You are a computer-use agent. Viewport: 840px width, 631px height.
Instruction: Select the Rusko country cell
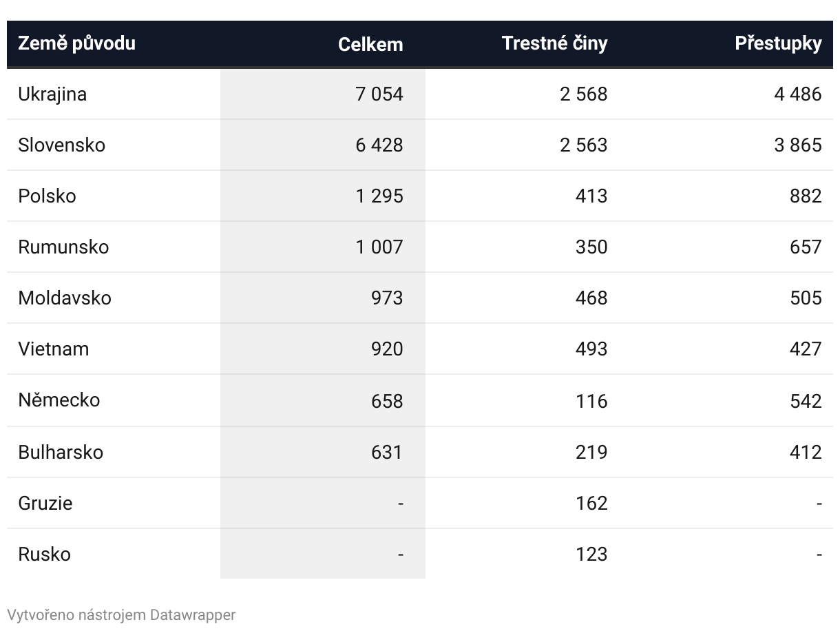[44, 554]
